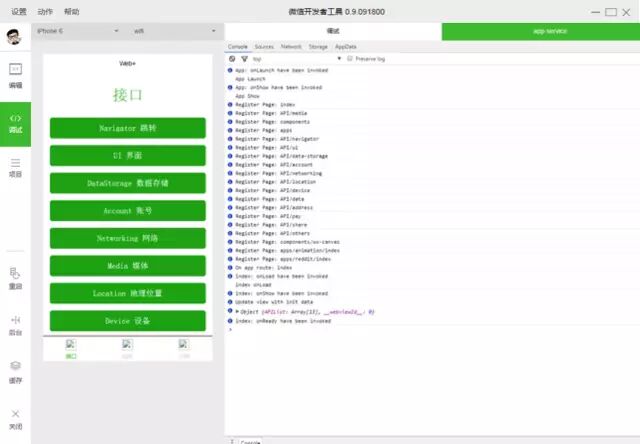Click the console filter funnel icon
This screenshot has width=640, height=444.
(x=244, y=59)
